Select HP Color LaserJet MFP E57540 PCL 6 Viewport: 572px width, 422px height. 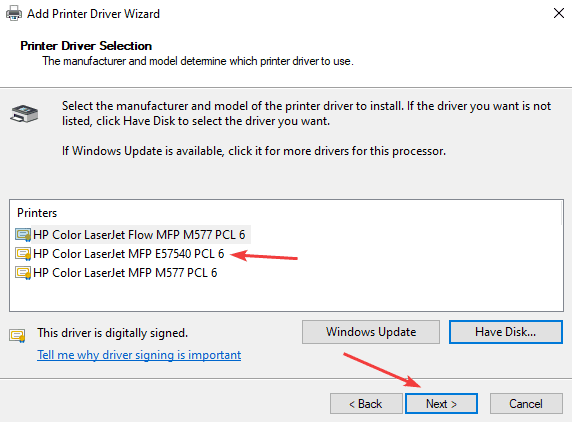click(128, 253)
